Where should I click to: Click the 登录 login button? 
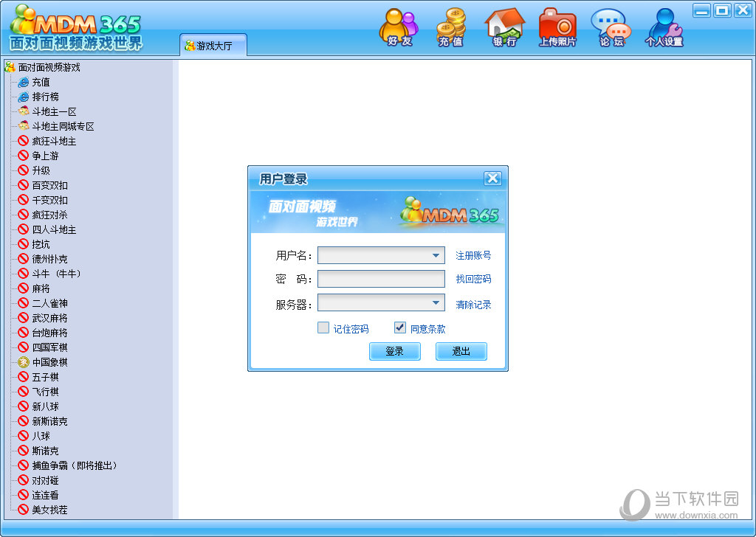394,352
